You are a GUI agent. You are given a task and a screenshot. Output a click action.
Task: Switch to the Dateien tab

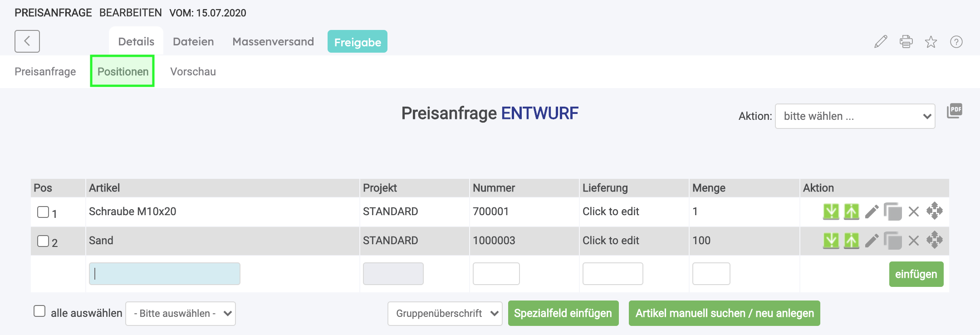(193, 42)
